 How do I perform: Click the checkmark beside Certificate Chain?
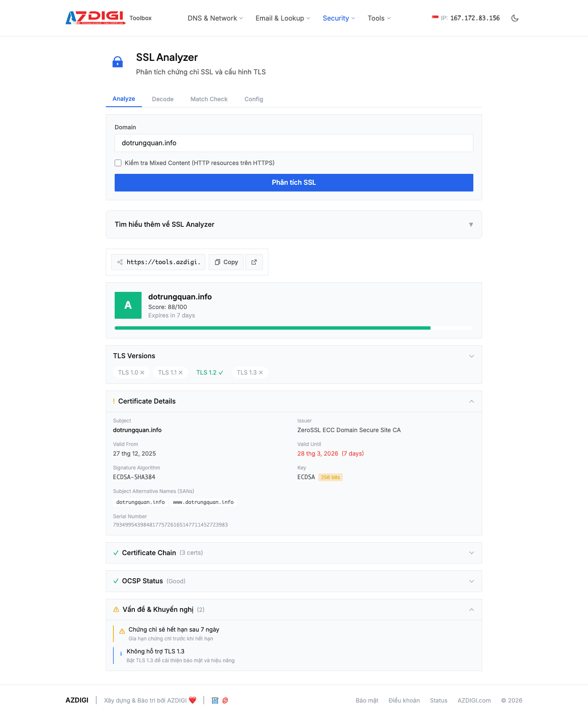click(x=116, y=553)
